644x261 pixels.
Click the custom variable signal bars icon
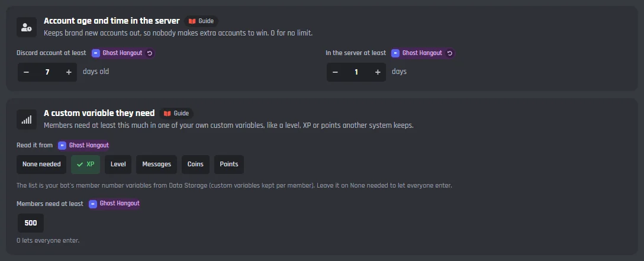coord(27,119)
